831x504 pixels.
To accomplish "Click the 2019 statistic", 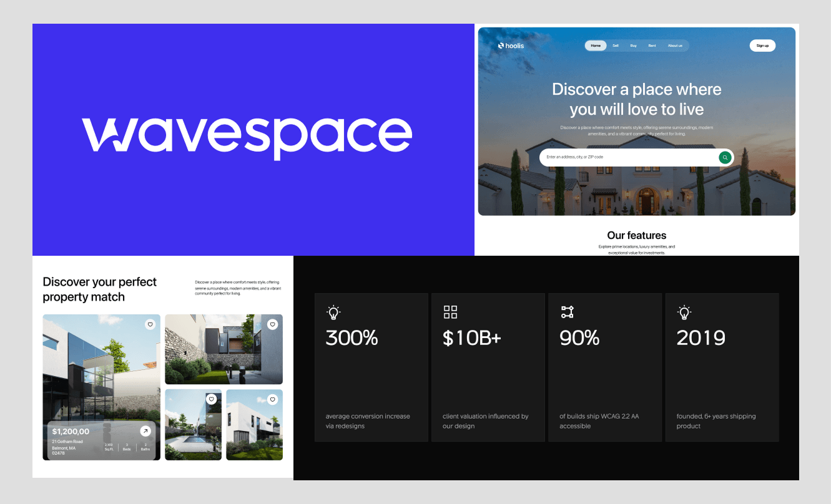I will tap(701, 338).
